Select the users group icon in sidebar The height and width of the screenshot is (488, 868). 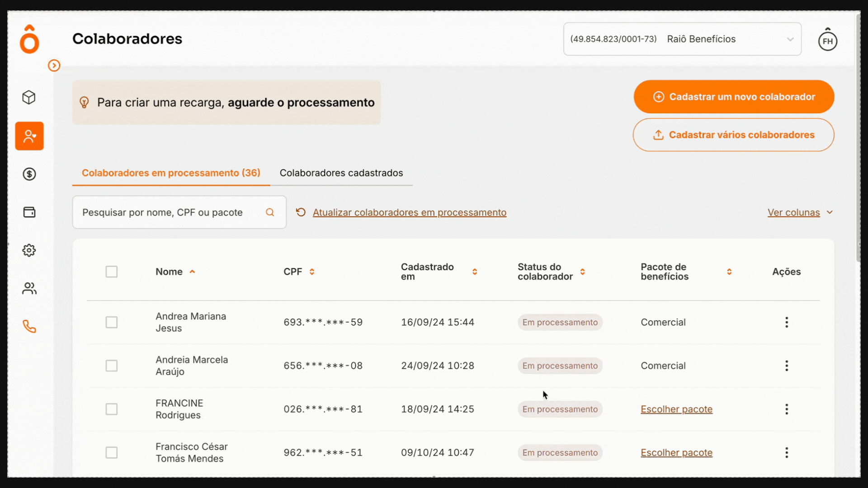tap(29, 288)
